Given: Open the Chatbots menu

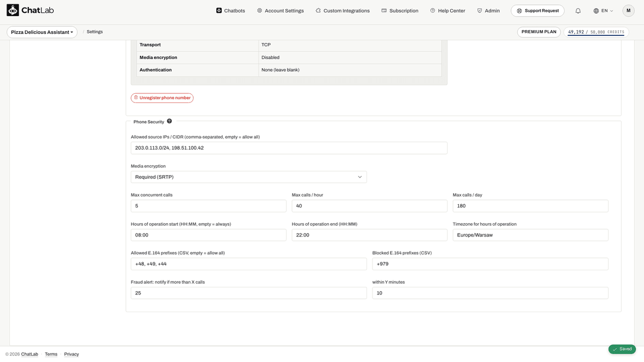Looking at the screenshot, I should point(231,11).
